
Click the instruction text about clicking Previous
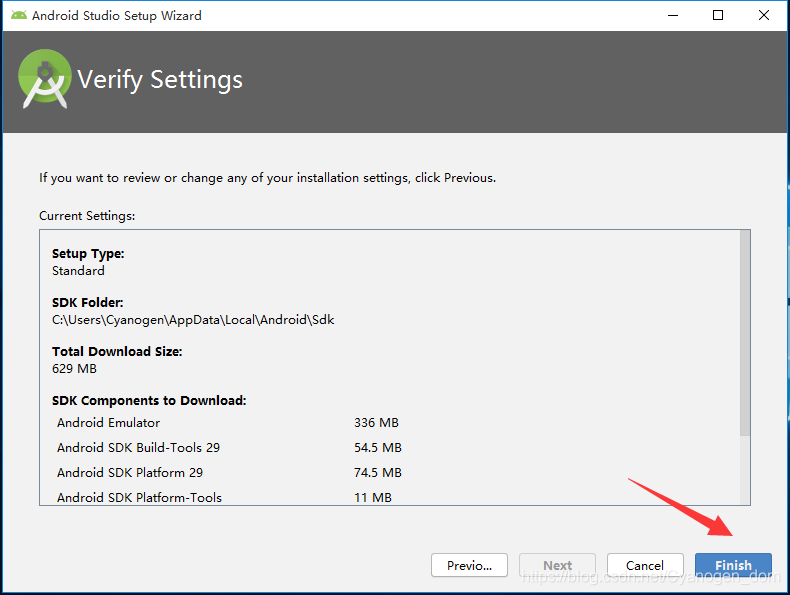268,178
